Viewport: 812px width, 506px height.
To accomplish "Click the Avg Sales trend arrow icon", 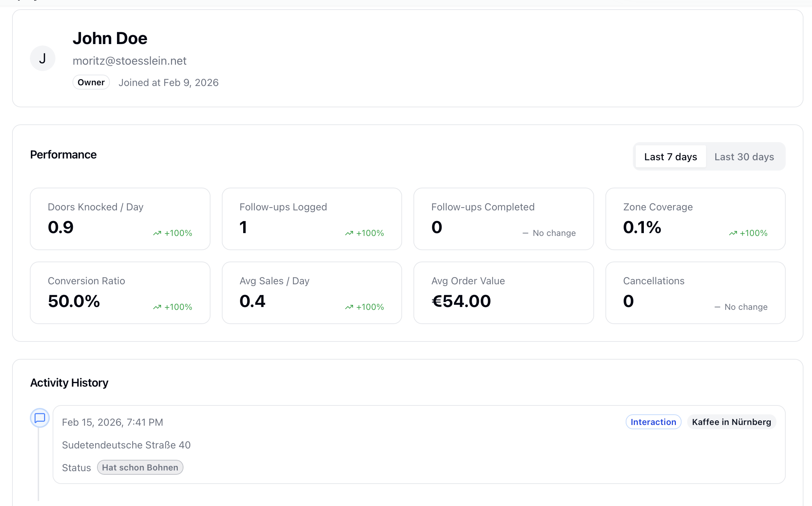I will click(349, 307).
